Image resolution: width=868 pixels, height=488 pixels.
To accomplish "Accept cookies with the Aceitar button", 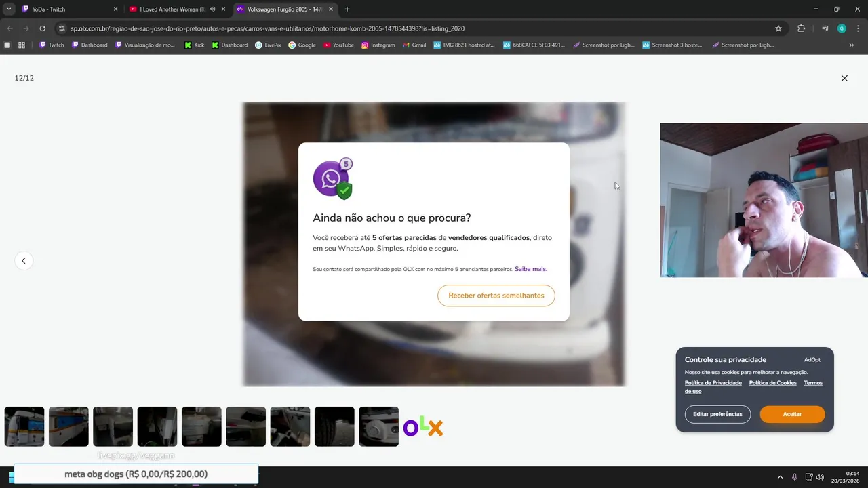I will (792, 414).
